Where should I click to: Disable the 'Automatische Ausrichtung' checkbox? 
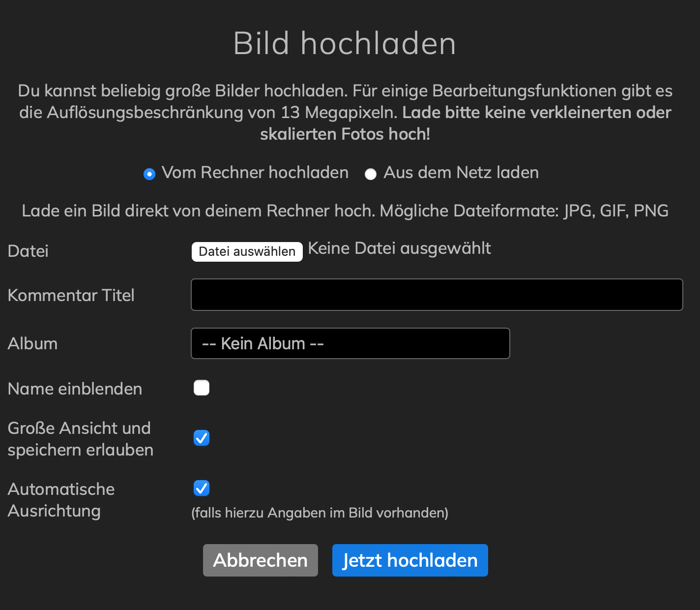point(202,488)
